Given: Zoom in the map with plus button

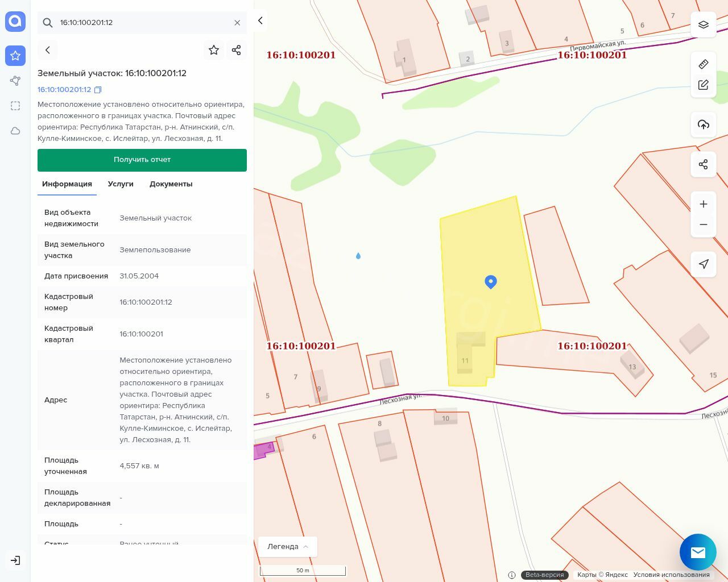Looking at the screenshot, I should coord(704,204).
